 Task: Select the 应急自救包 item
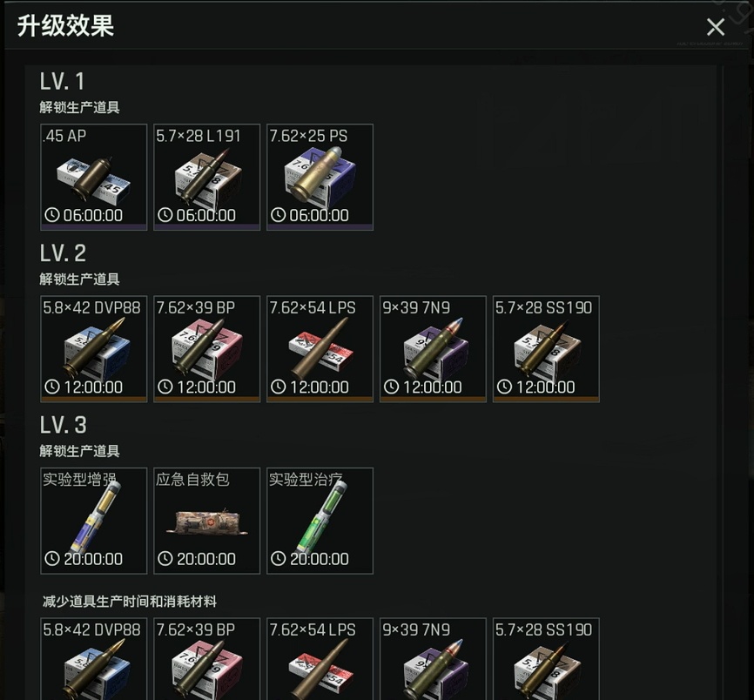point(206,521)
